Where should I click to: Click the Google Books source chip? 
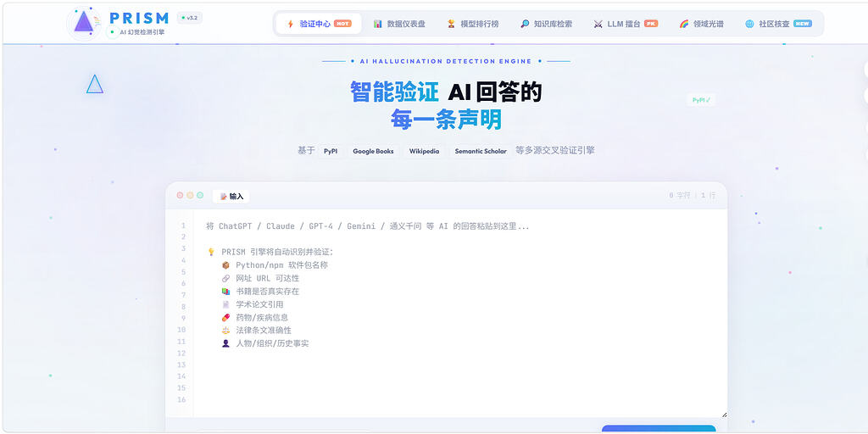click(x=373, y=151)
